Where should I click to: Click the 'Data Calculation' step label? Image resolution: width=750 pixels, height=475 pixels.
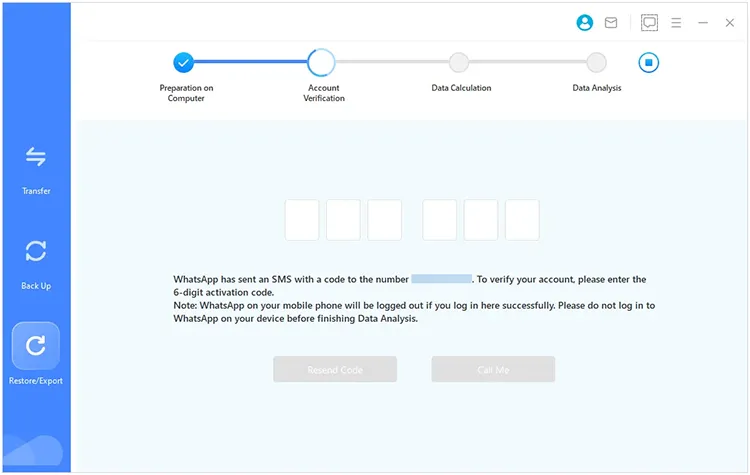[461, 88]
